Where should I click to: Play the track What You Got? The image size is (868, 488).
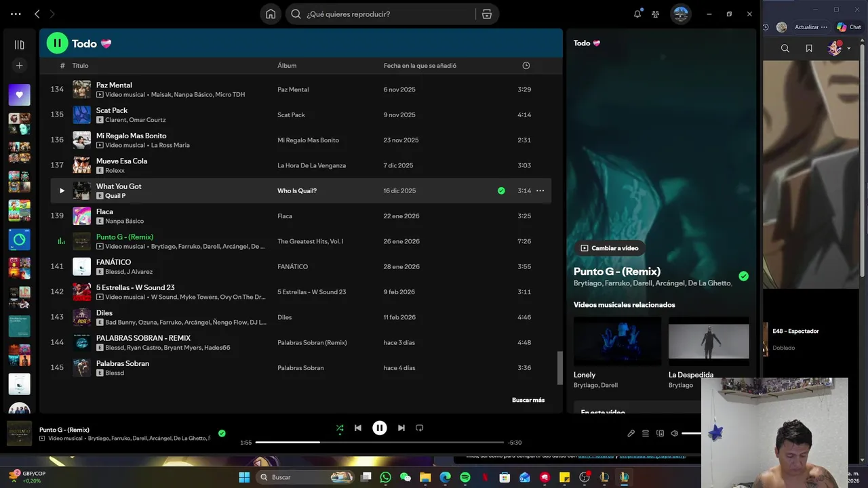(62, 191)
